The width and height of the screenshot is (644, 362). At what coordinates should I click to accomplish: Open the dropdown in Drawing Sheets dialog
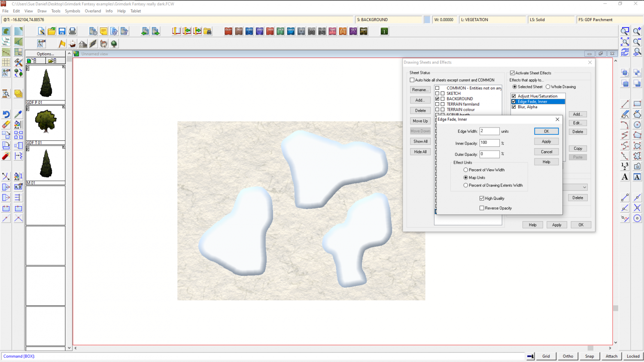coord(584,188)
